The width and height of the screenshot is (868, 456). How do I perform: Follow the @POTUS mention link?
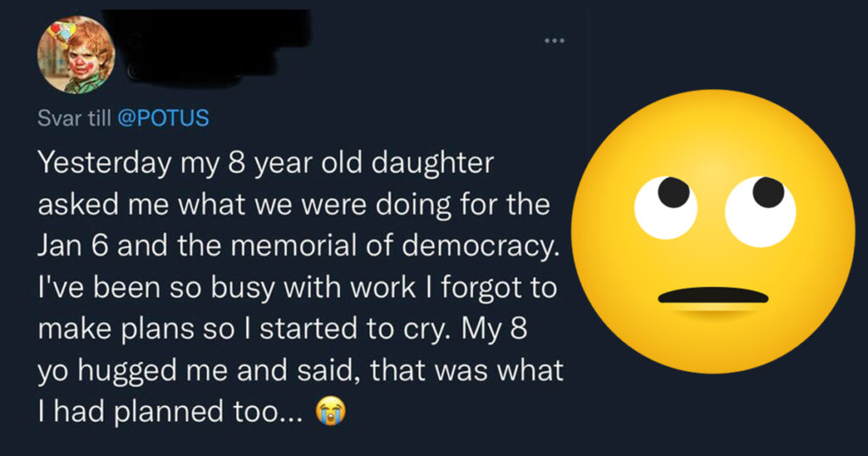164,118
